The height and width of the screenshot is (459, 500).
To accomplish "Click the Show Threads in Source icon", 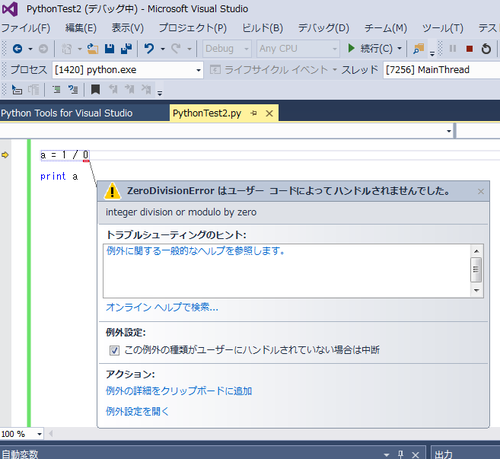I will pos(33,90).
